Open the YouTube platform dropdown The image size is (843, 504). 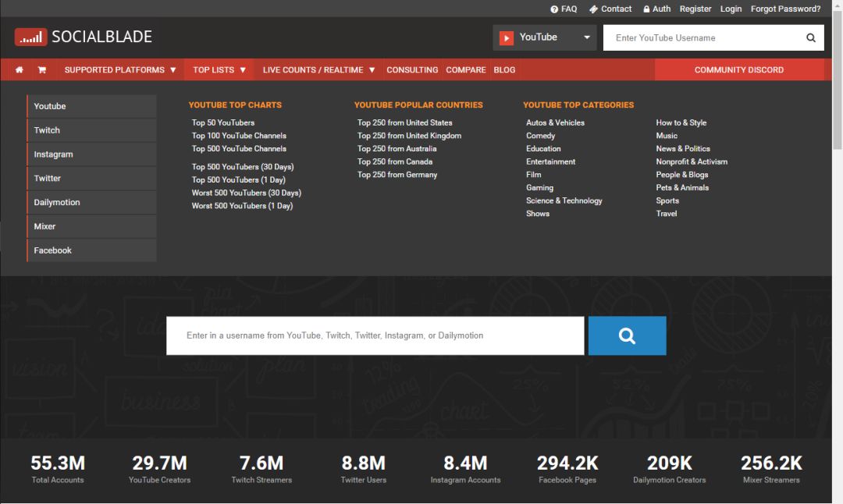pos(545,37)
